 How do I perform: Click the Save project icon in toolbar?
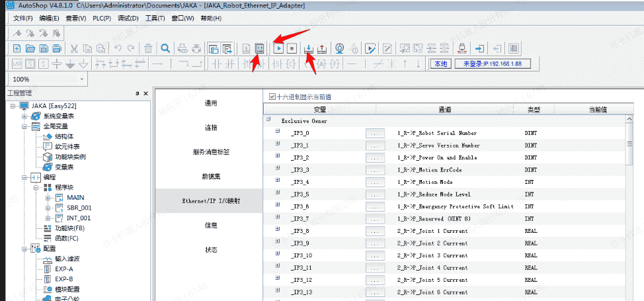(44, 48)
